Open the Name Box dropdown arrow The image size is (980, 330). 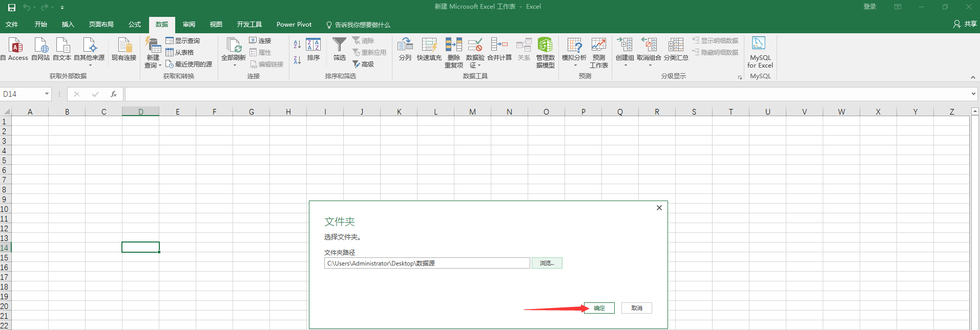click(x=47, y=94)
